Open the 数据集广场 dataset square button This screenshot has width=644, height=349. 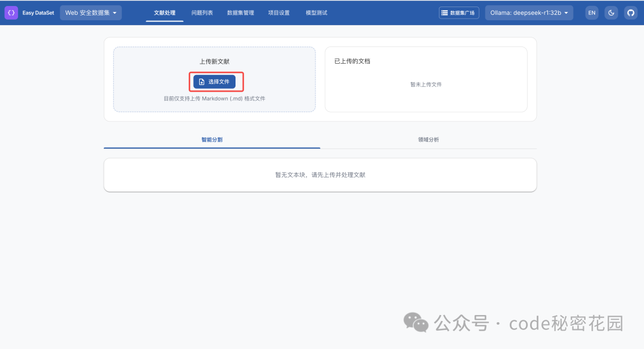tap(459, 13)
